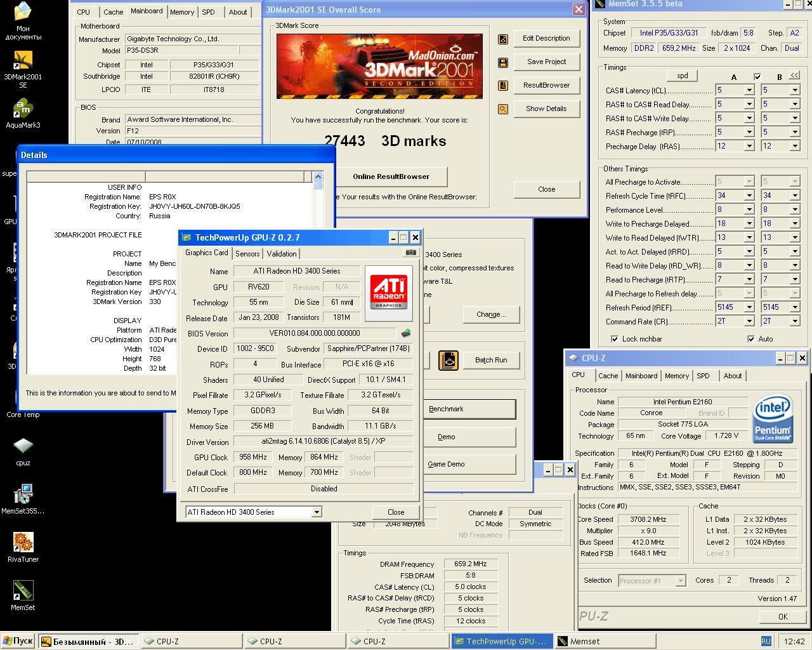Click Close button in GPU-Z window
This screenshot has width=812, height=650.
tap(396, 512)
